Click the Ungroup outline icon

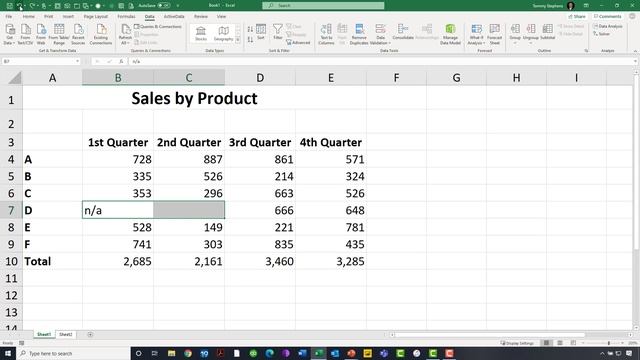point(531,33)
